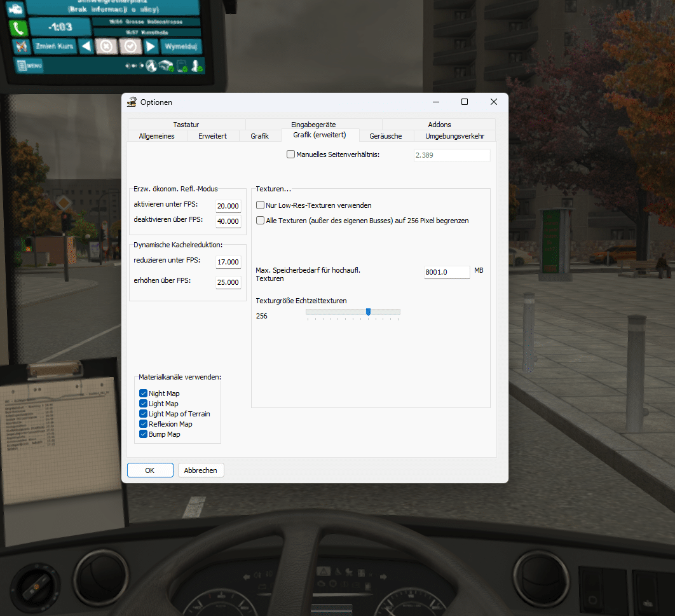
Task: Click the OK button
Action: coord(150,470)
